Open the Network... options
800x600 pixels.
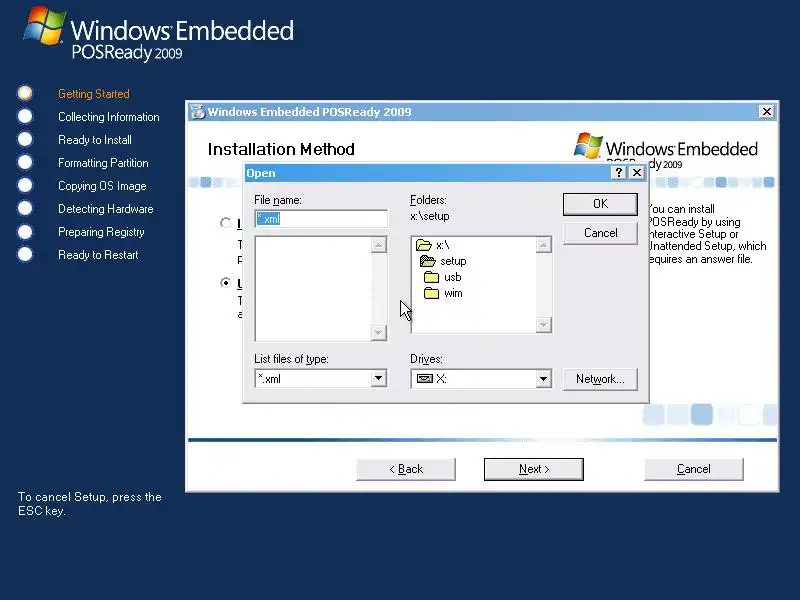pyautogui.click(x=600, y=379)
